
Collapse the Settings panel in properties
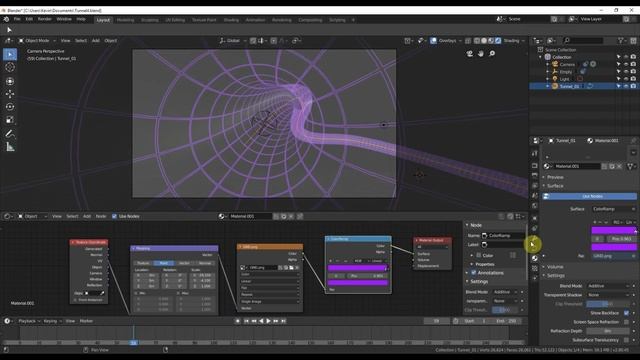click(x=556, y=276)
